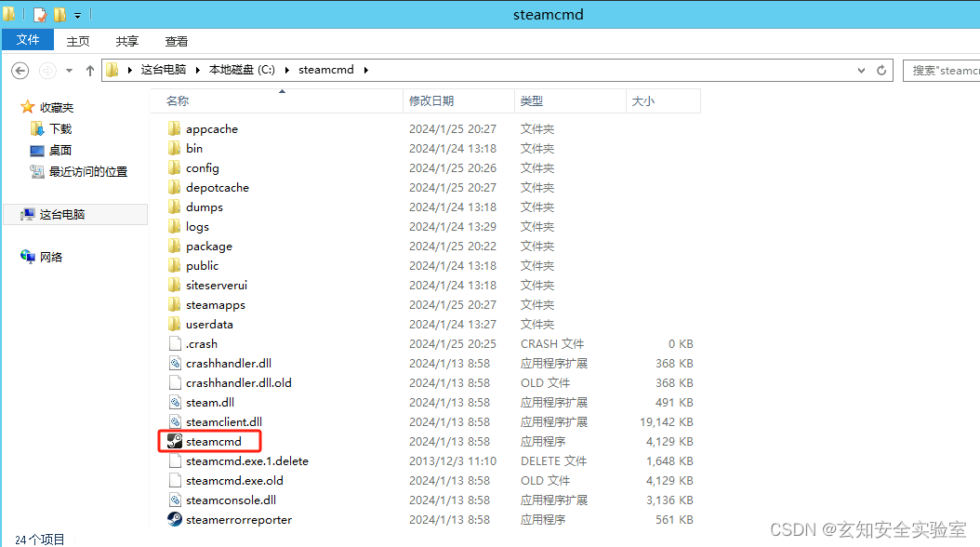Open address bar history dropdown
This screenshot has height=547, width=980.
(861, 70)
